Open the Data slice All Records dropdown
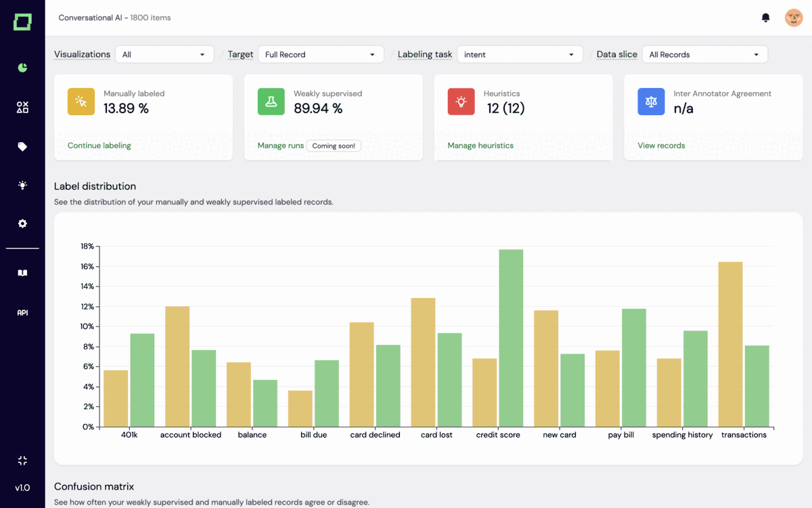 704,54
